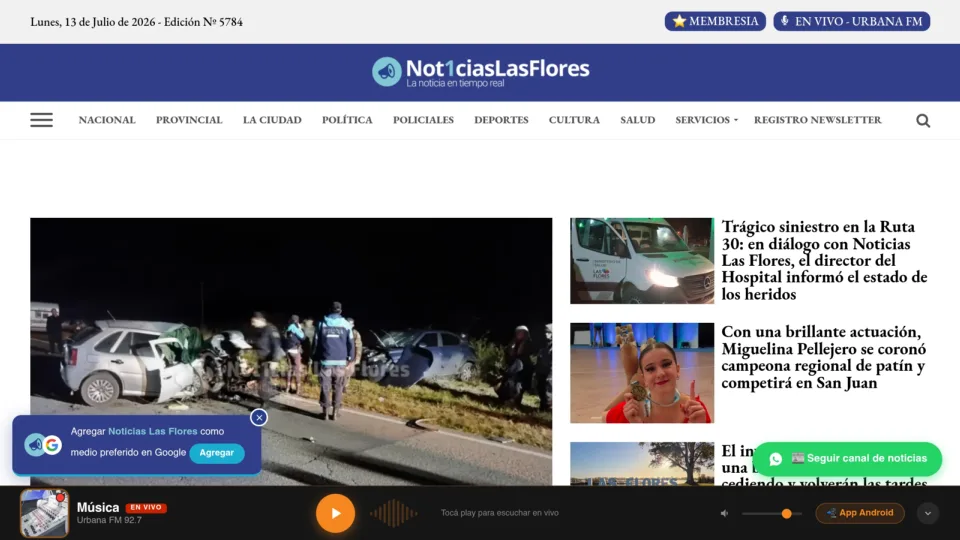Click the Tocá play para escuchar text

500,513
